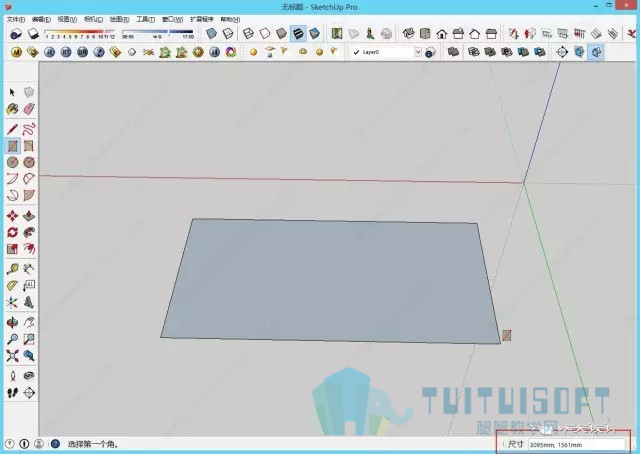Open the Camera menu
Viewport: 640px width, 454px height.
93,19
